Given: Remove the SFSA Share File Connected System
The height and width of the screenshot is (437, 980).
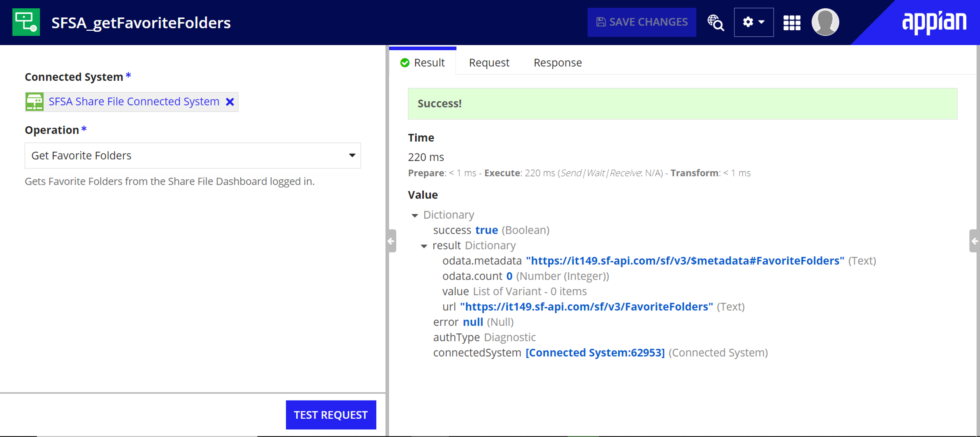Looking at the screenshot, I should (230, 102).
